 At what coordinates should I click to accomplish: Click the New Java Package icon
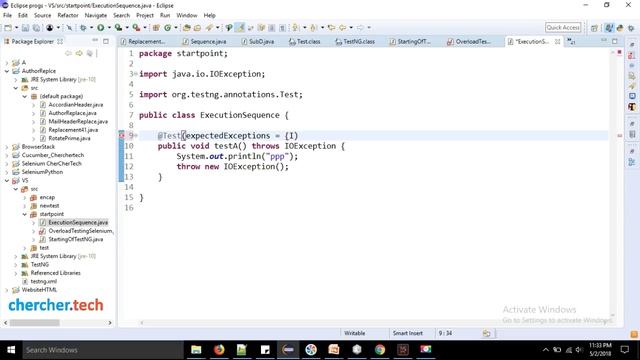[x=156, y=28]
